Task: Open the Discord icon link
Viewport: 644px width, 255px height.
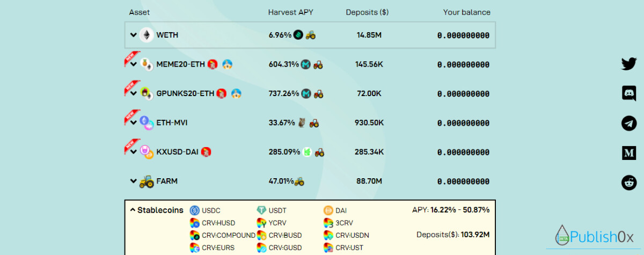Action: pos(628,93)
